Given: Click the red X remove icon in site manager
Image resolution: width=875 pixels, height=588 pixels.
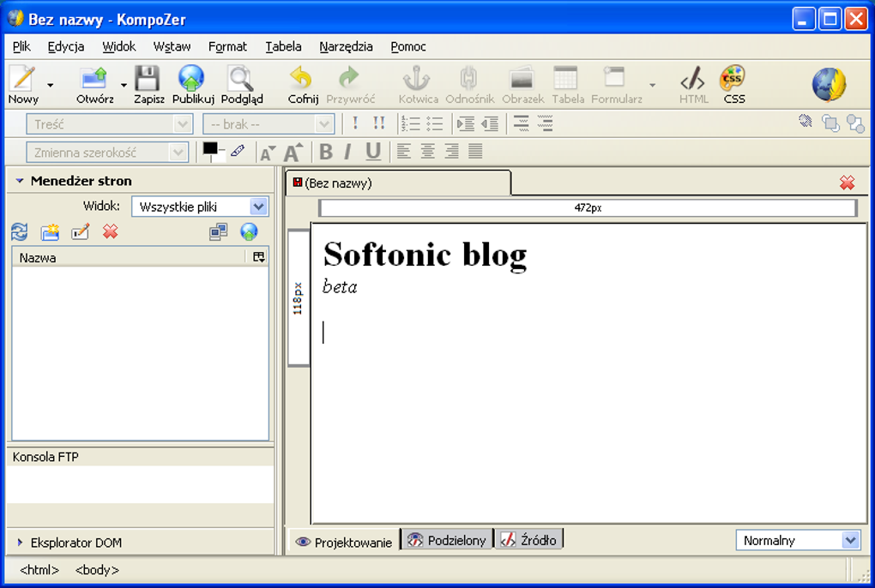Looking at the screenshot, I should pos(111,231).
